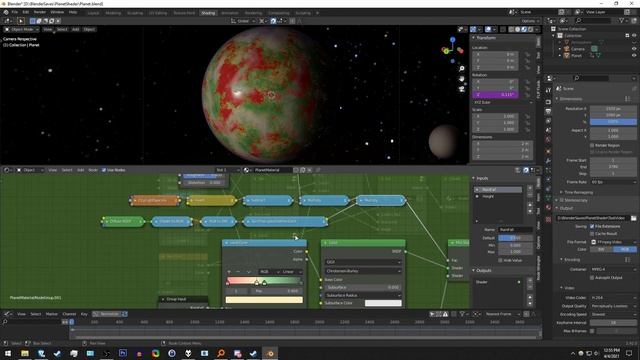Image resolution: width=640 pixels, height=360 pixels.
Task: Select the Cursor select tool icon
Action: (21, 21)
